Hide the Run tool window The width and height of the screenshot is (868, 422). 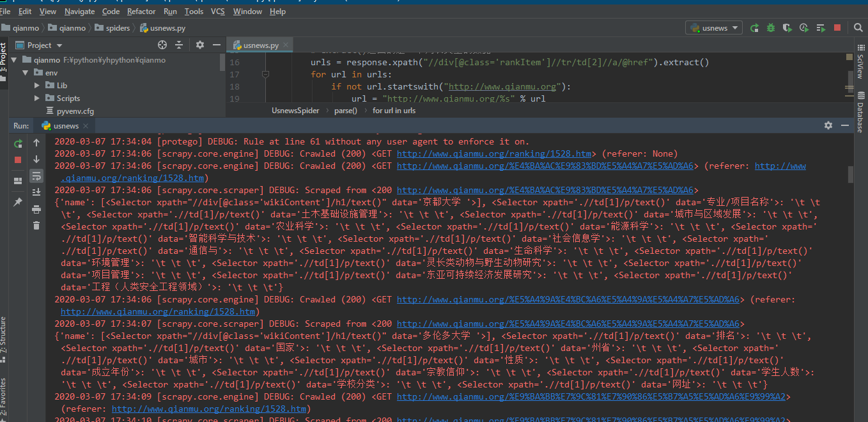point(844,126)
